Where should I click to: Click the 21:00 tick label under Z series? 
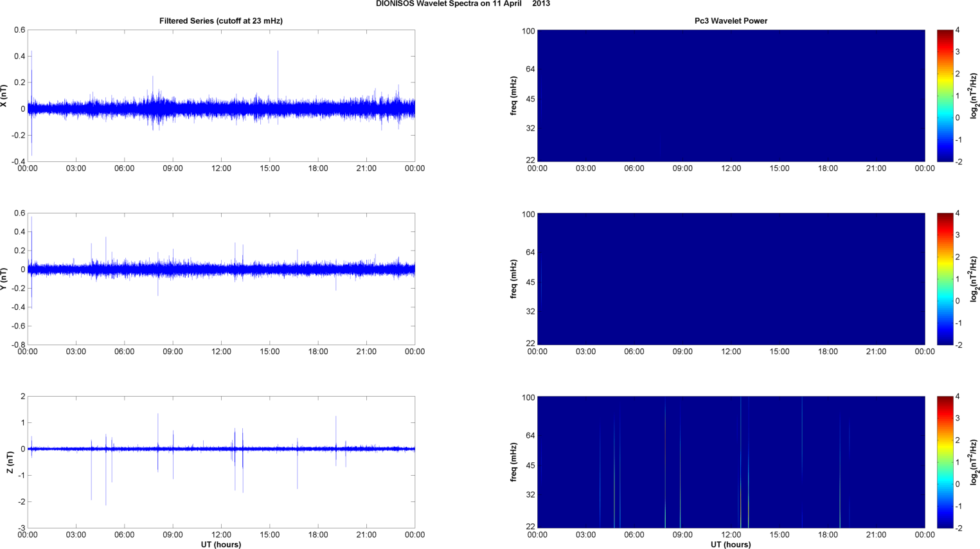[366, 535]
